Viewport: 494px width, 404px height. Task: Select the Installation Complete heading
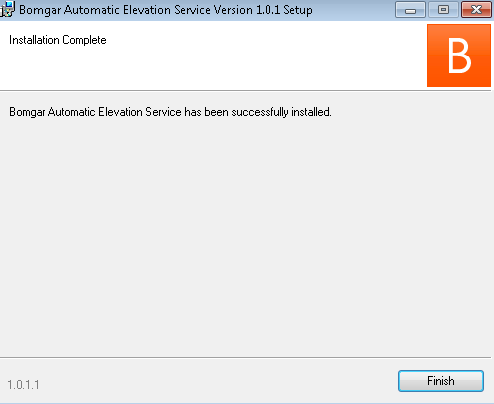click(x=58, y=40)
